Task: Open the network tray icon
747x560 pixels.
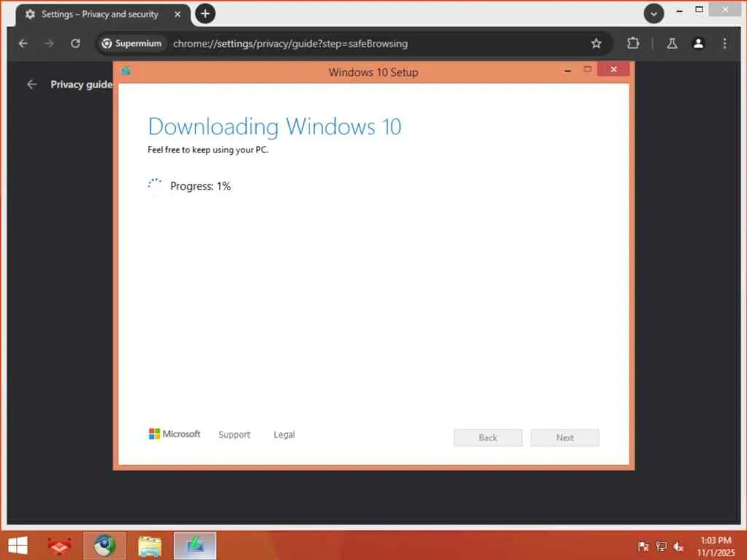Action: click(661, 546)
